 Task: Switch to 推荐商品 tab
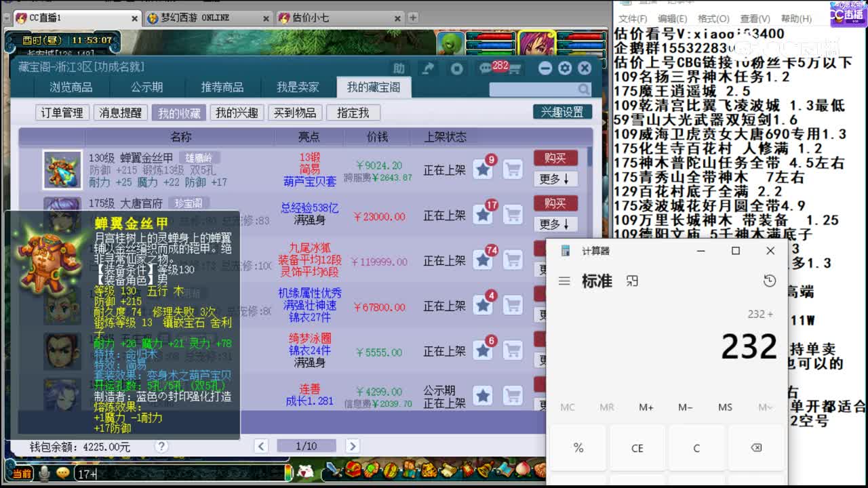(x=222, y=87)
